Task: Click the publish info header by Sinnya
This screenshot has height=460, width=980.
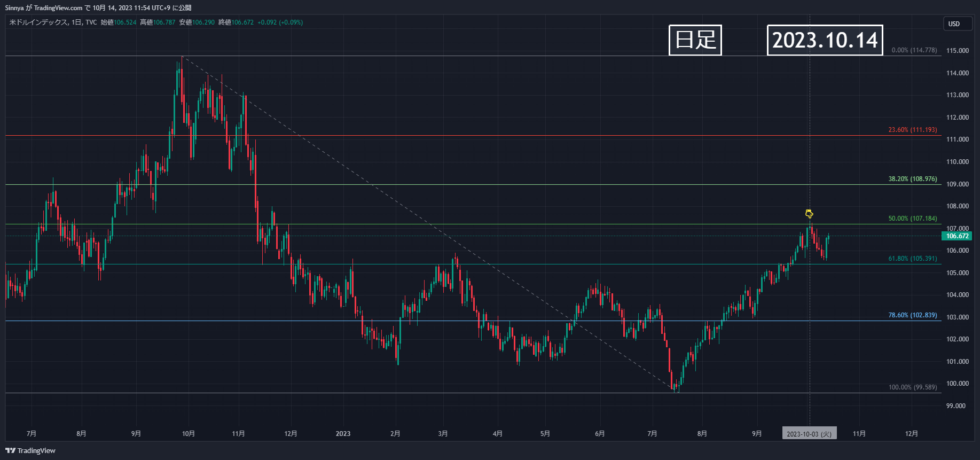Action: [x=98, y=8]
